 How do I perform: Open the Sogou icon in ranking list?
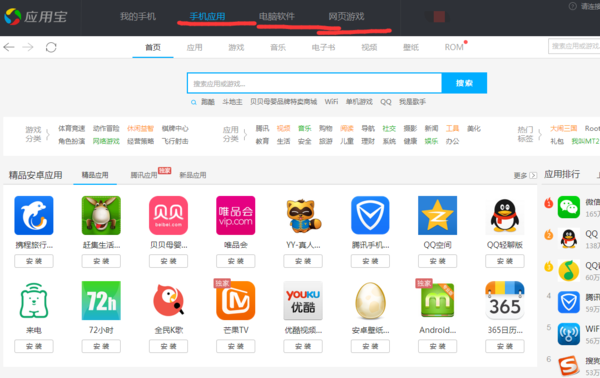pyautogui.click(x=569, y=366)
